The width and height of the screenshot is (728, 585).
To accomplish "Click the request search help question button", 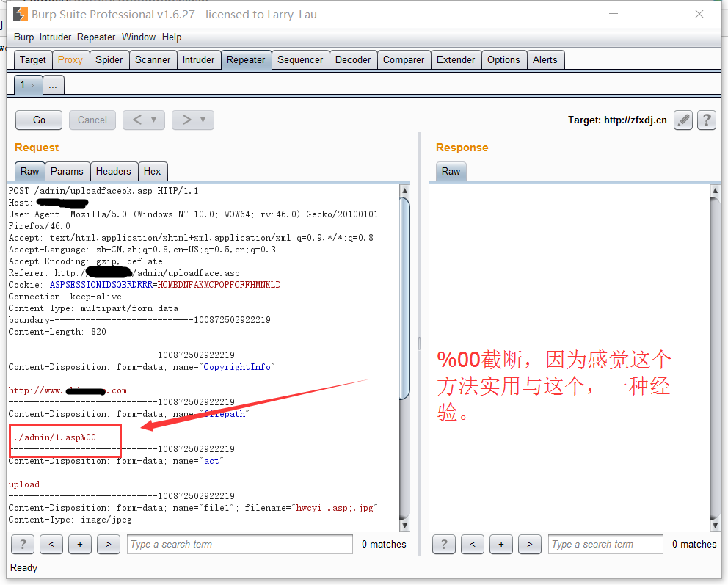I will (x=23, y=544).
